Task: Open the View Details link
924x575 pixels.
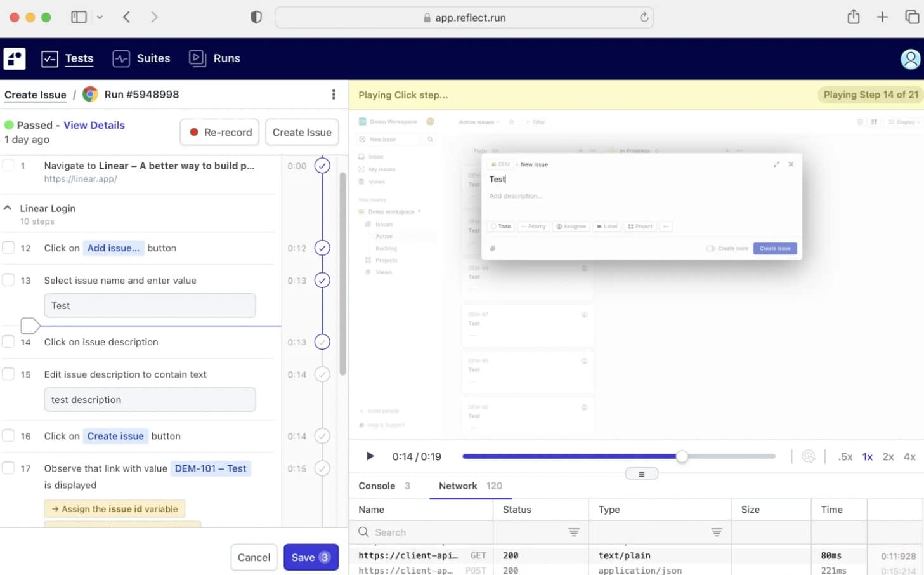Action: [94, 125]
